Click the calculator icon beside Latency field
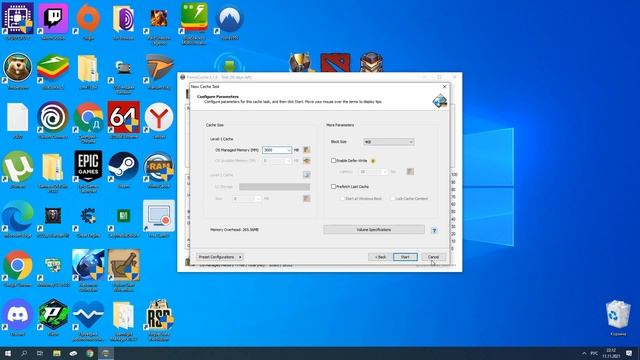This screenshot has height=360, width=640. (x=410, y=172)
